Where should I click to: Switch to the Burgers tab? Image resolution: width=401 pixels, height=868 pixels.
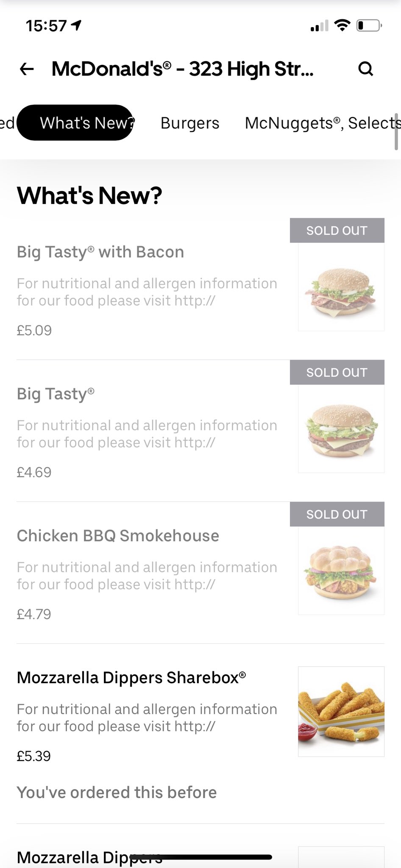coord(190,123)
